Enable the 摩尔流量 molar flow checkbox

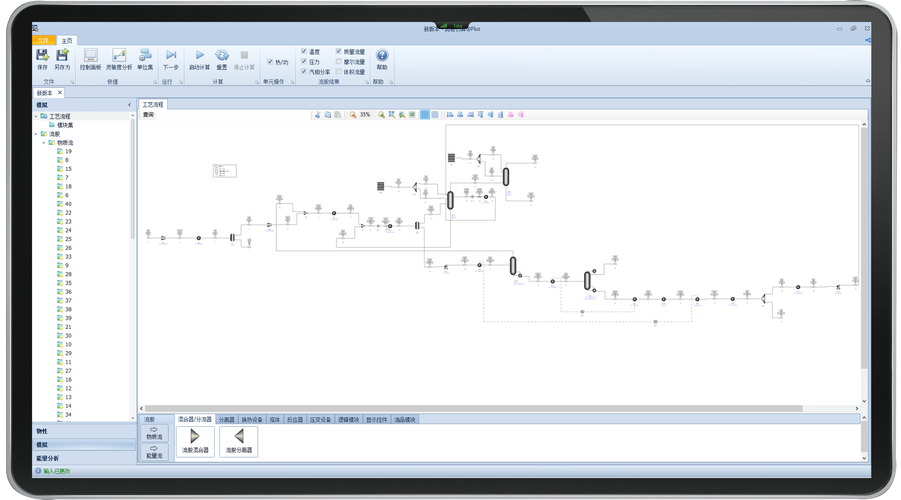(x=338, y=61)
